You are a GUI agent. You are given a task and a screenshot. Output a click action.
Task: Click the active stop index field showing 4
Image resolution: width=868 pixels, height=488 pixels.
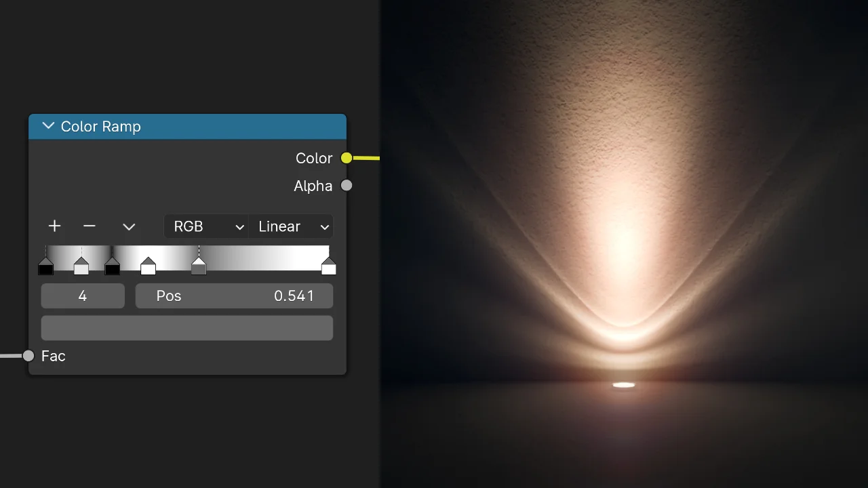(83, 296)
